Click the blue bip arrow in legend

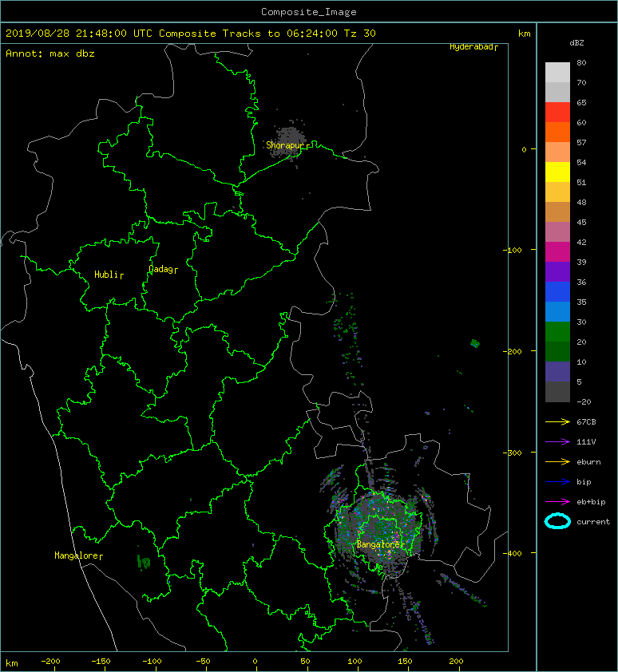pos(557,482)
